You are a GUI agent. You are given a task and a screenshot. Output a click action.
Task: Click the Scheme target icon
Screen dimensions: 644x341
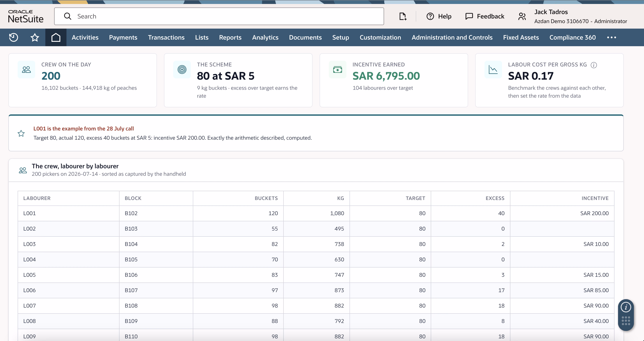[182, 70]
